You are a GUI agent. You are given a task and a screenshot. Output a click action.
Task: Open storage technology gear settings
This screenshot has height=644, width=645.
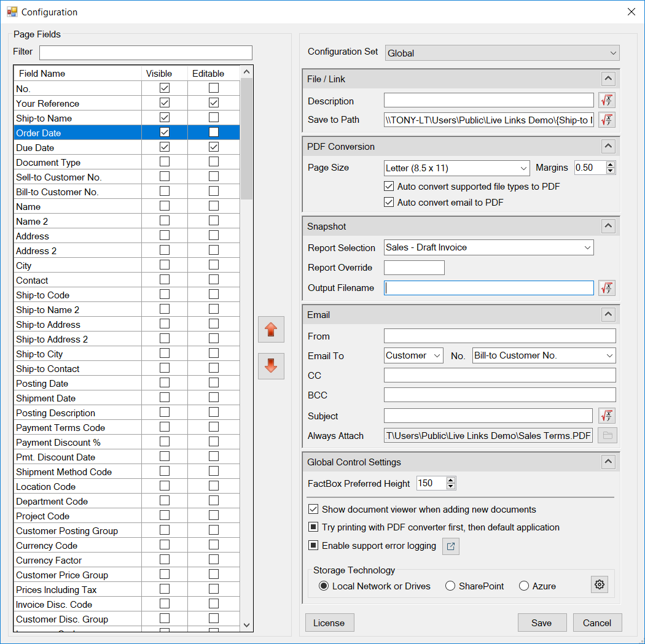pos(600,585)
